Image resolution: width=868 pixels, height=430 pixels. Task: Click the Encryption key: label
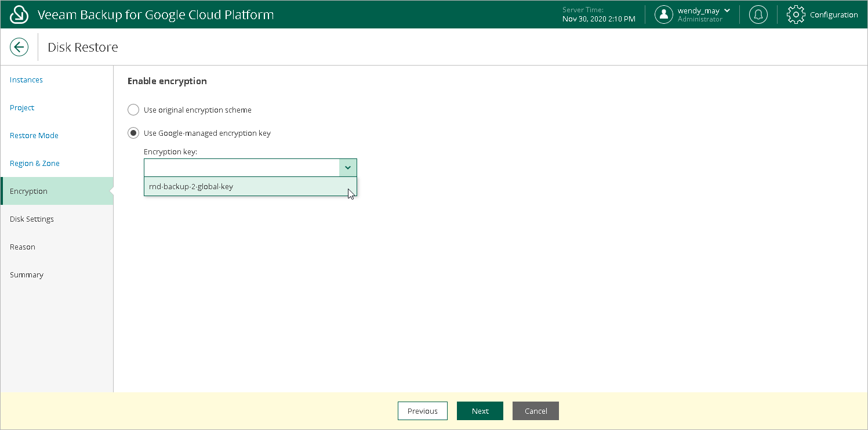pyautogui.click(x=170, y=151)
